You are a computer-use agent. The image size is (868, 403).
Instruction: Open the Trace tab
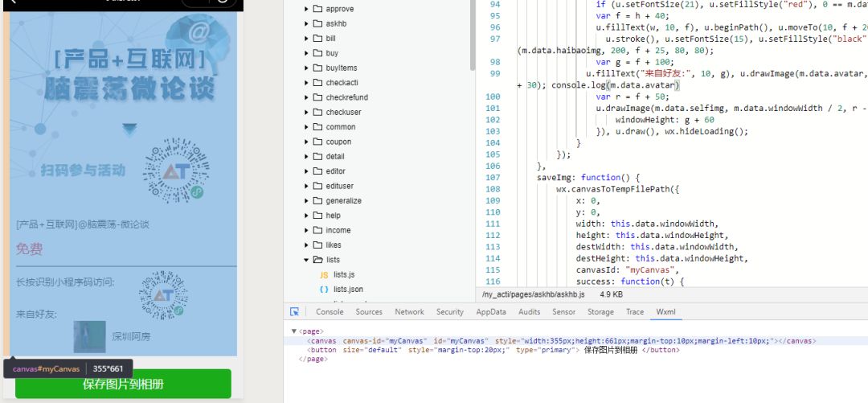pos(635,312)
